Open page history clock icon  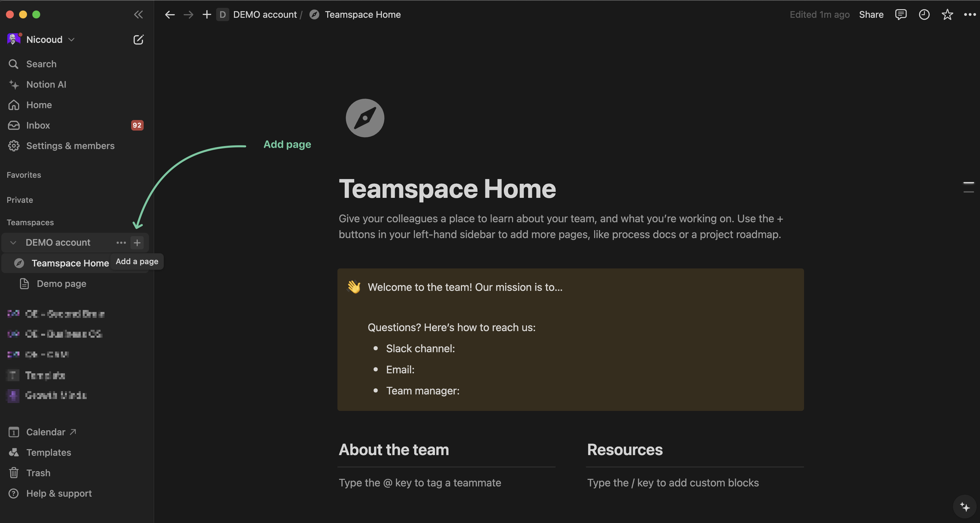pyautogui.click(x=924, y=15)
